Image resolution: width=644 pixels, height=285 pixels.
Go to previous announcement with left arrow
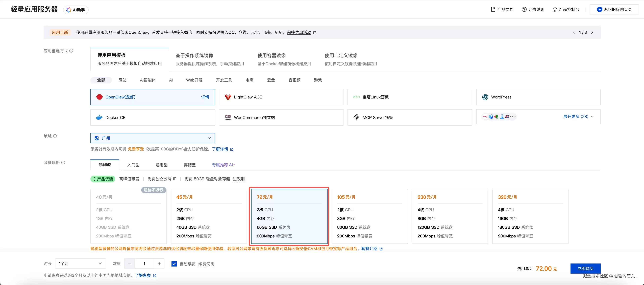click(574, 32)
